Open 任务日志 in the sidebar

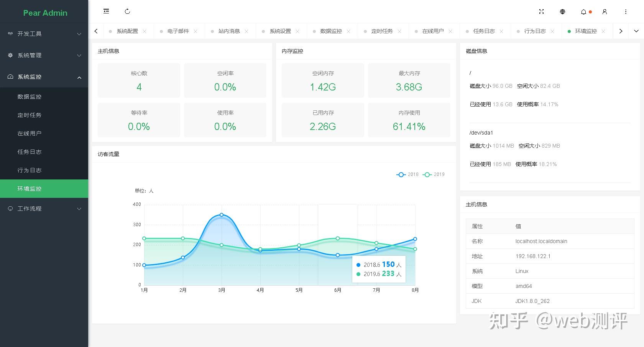pos(44,152)
